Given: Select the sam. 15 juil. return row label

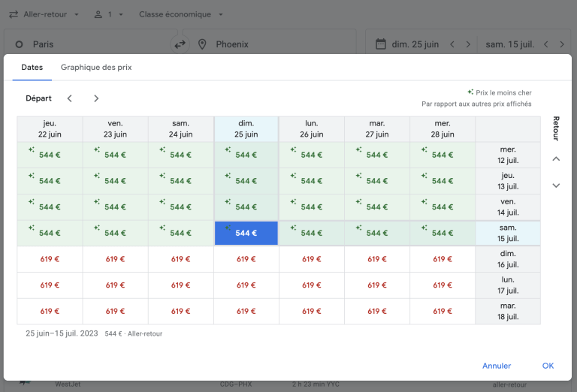Looking at the screenshot, I should pos(508,233).
